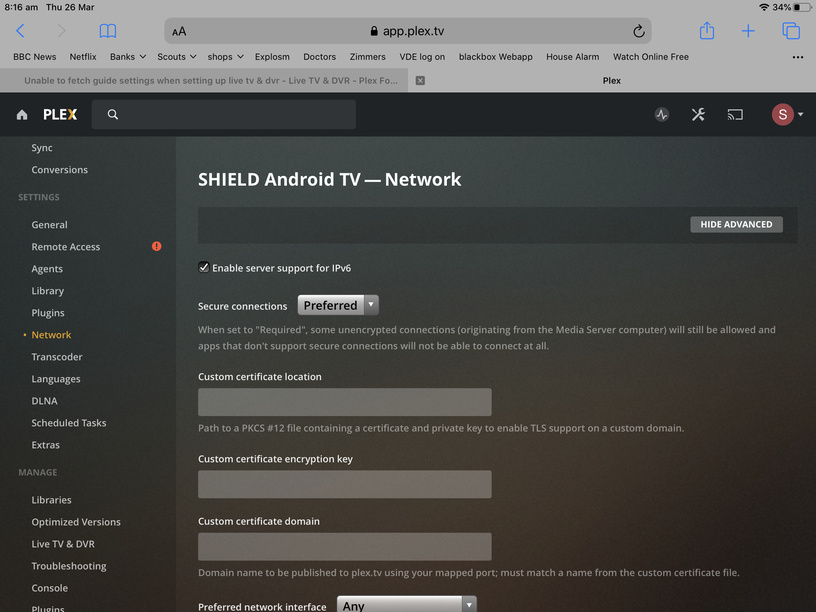Open Optimized Versions
Image resolution: width=816 pixels, height=612 pixels.
point(76,522)
